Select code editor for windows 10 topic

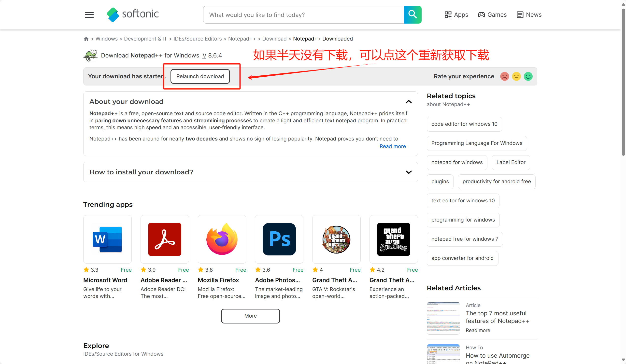464,124
